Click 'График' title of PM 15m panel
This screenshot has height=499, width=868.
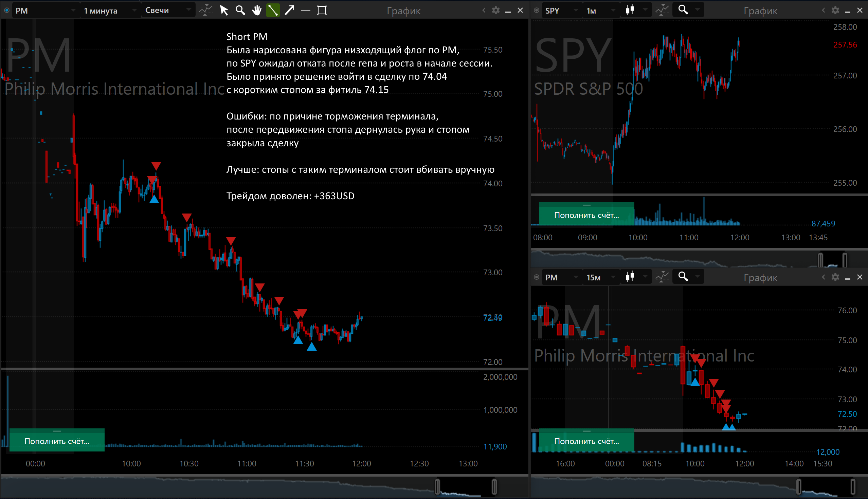click(x=760, y=278)
